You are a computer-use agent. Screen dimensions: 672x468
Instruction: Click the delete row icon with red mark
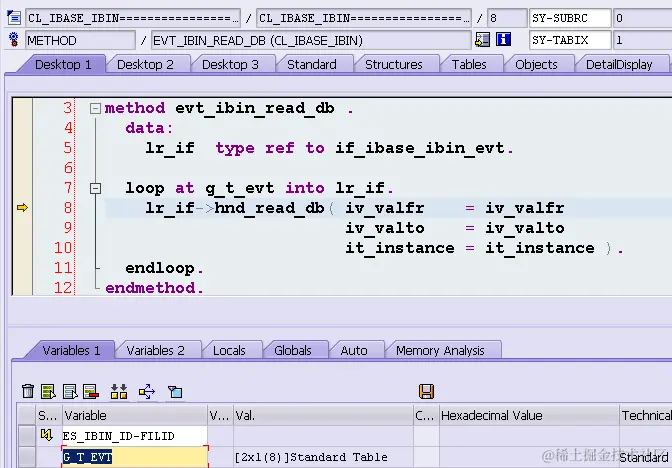(x=91, y=391)
